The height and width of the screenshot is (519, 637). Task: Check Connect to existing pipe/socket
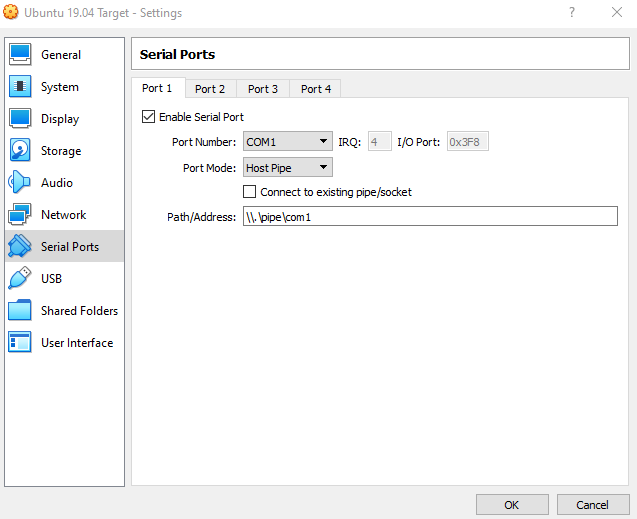[250, 192]
